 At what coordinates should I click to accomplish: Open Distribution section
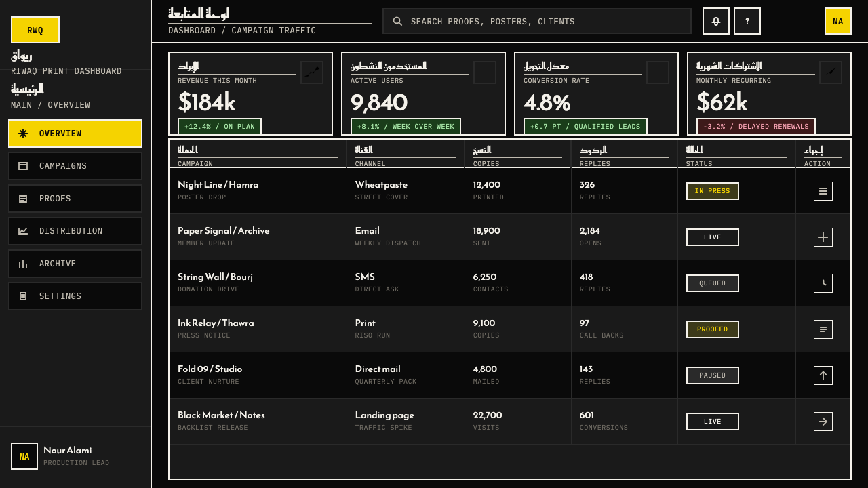[75, 231]
